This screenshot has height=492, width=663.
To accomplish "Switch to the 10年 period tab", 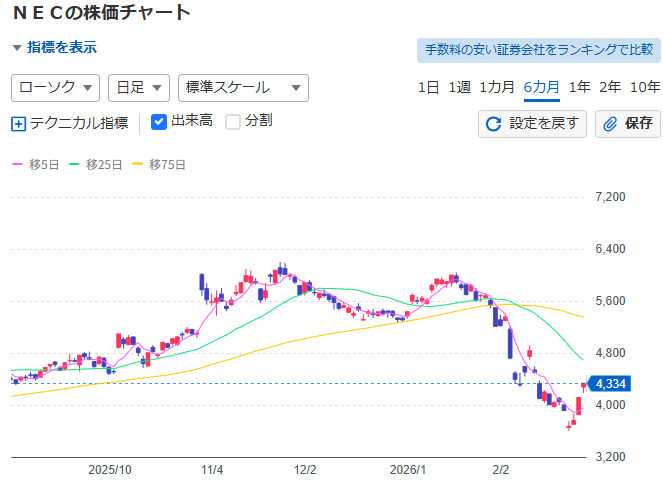I will [x=645, y=87].
